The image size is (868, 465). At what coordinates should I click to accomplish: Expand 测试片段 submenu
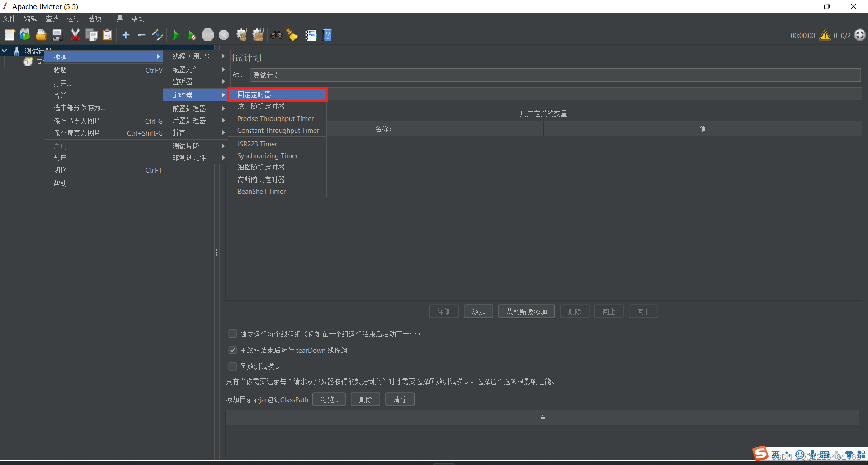point(196,146)
